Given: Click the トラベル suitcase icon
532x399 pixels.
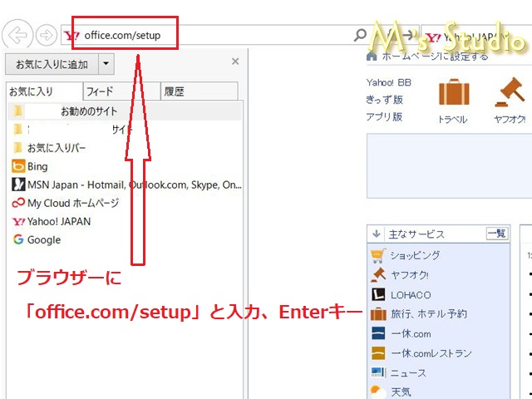Looking at the screenshot, I should (x=454, y=91).
